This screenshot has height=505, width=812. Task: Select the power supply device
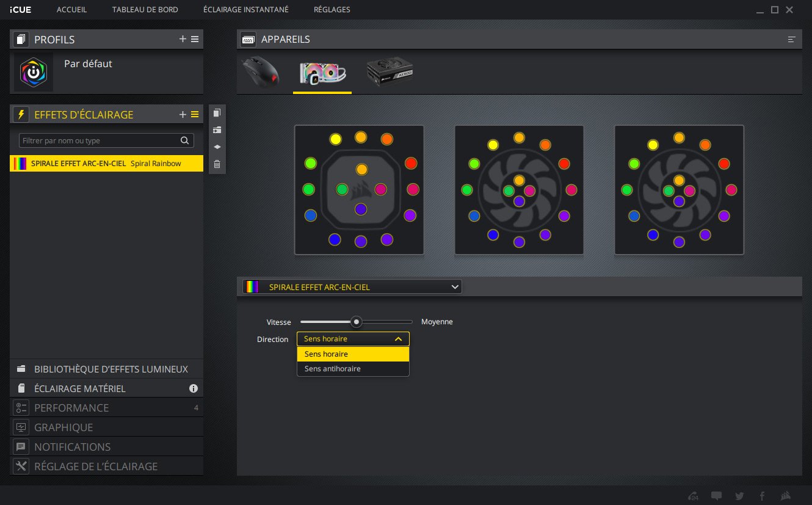click(390, 73)
